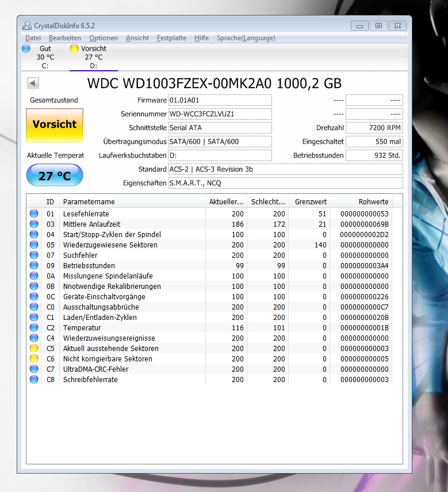This screenshot has width=448, height=492.
Task: Click the status orb for Temperatur row C2
Action: coord(34,327)
